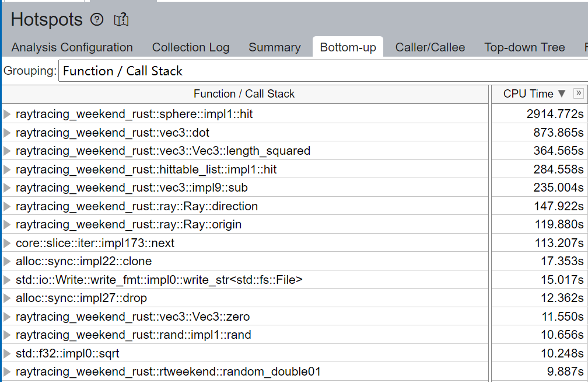Open the Analysis Configuration tab
The height and width of the screenshot is (382, 588).
[71, 47]
